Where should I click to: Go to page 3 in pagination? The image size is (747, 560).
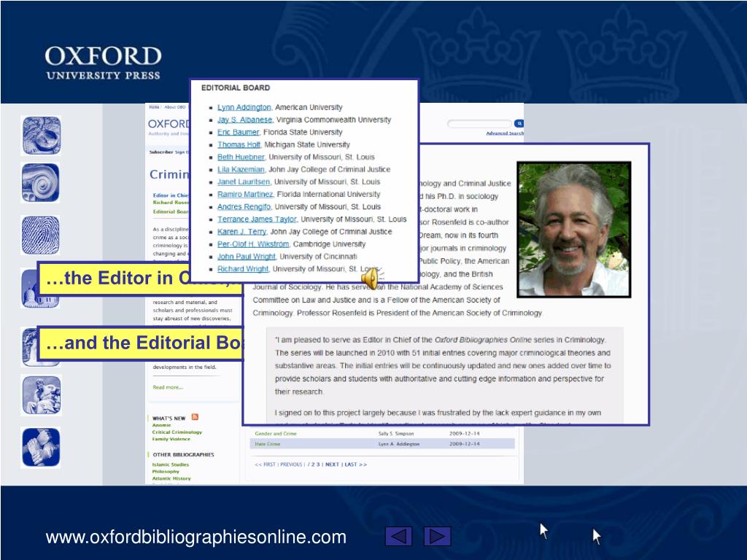click(318, 464)
